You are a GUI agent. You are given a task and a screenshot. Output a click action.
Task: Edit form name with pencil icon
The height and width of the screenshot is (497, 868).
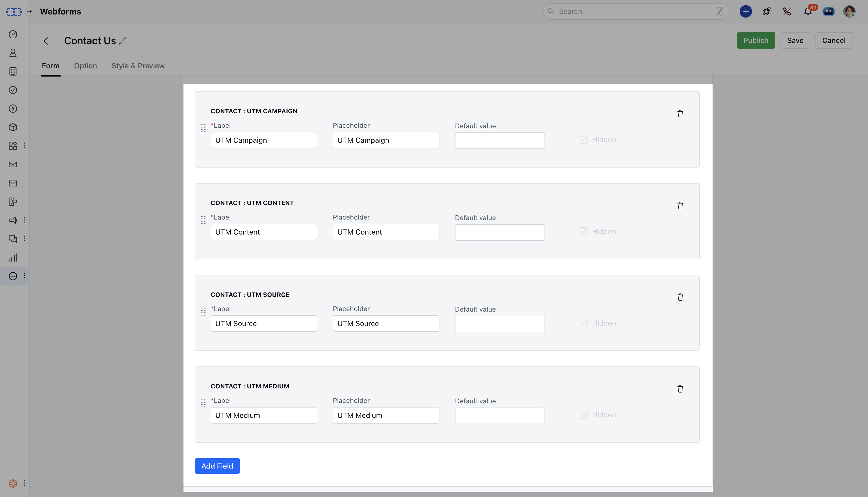[123, 41]
